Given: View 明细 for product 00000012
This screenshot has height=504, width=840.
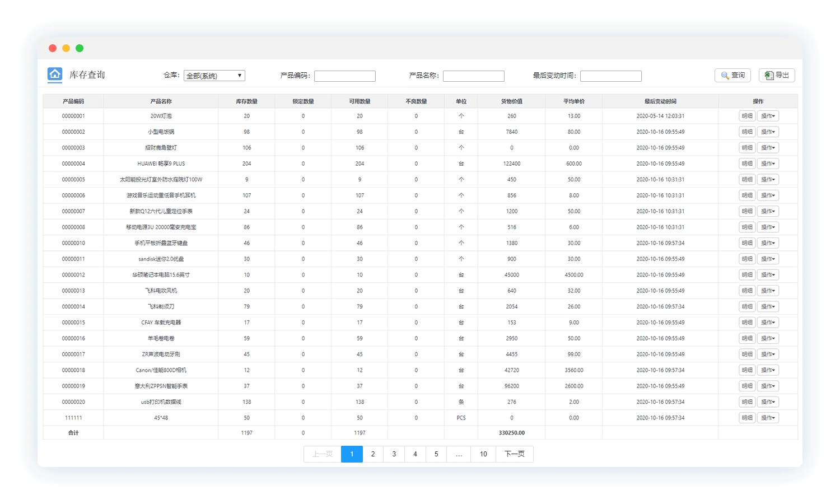Looking at the screenshot, I should 747,275.
